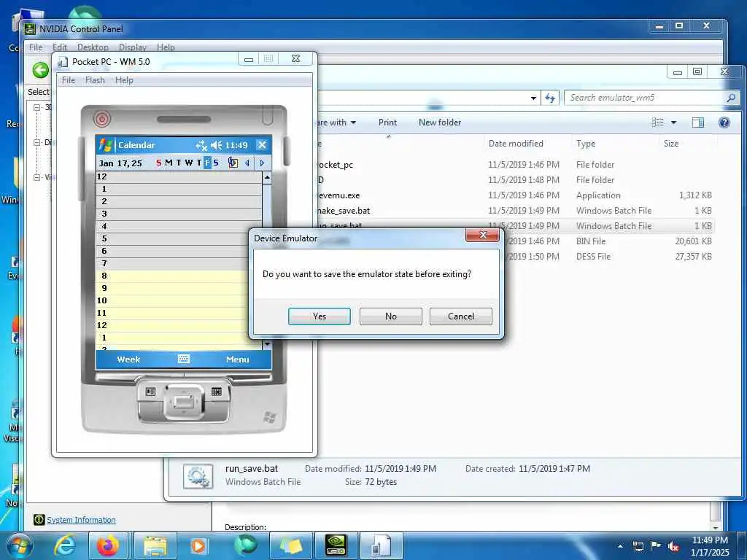Select Monday in the Calendar week strip
Viewport: 747px width, 560px height.
click(x=169, y=163)
